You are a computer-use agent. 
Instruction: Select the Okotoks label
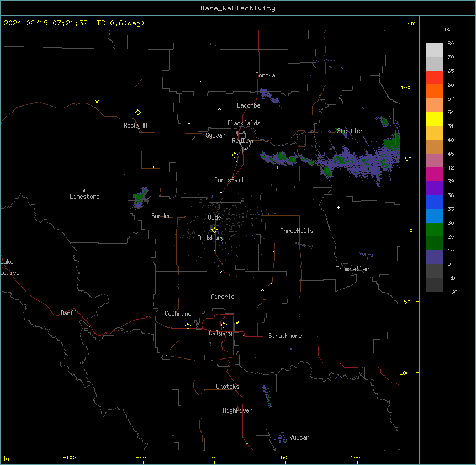tap(228, 387)
